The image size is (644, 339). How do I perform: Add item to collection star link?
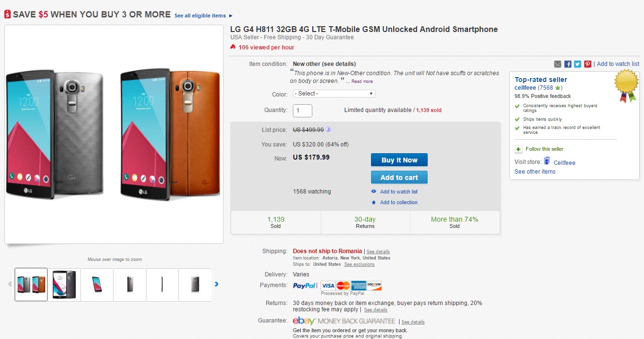399,202
